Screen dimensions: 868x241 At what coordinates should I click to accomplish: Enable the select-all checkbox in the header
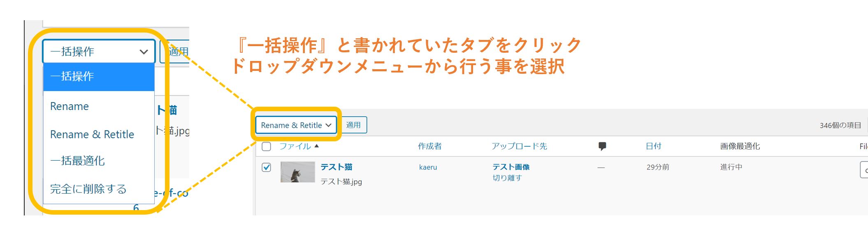point(267,146)
